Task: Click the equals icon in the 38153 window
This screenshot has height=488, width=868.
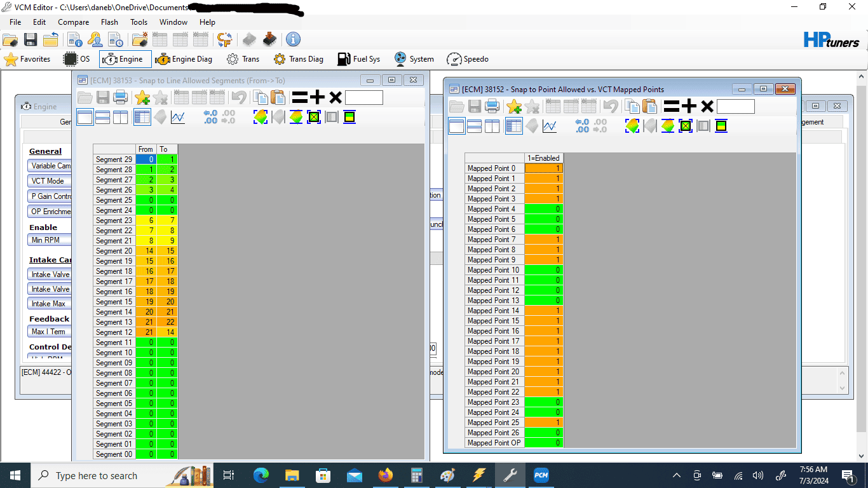Action: (299, 97)
